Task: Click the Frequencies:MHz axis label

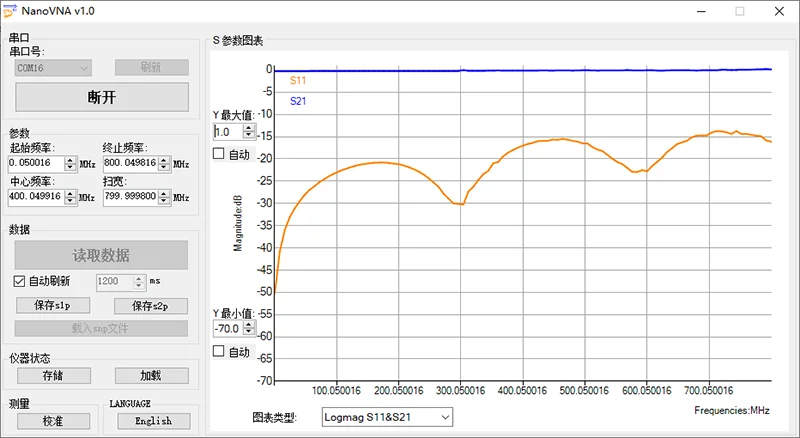Action: 732,410
